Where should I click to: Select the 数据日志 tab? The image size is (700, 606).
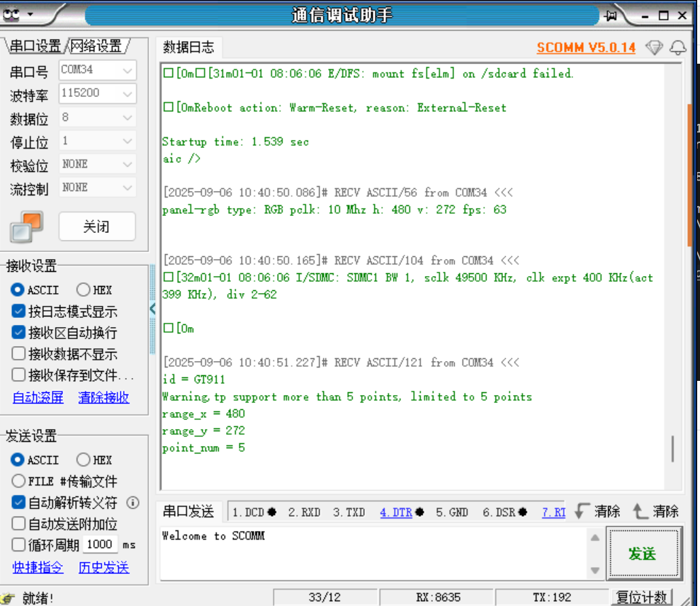tap(188, 47)
